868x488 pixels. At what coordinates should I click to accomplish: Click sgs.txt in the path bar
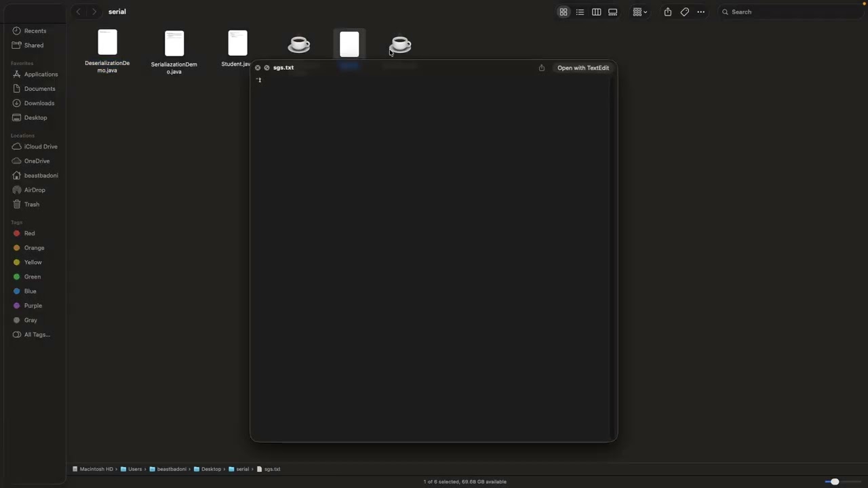click(269, 469)
